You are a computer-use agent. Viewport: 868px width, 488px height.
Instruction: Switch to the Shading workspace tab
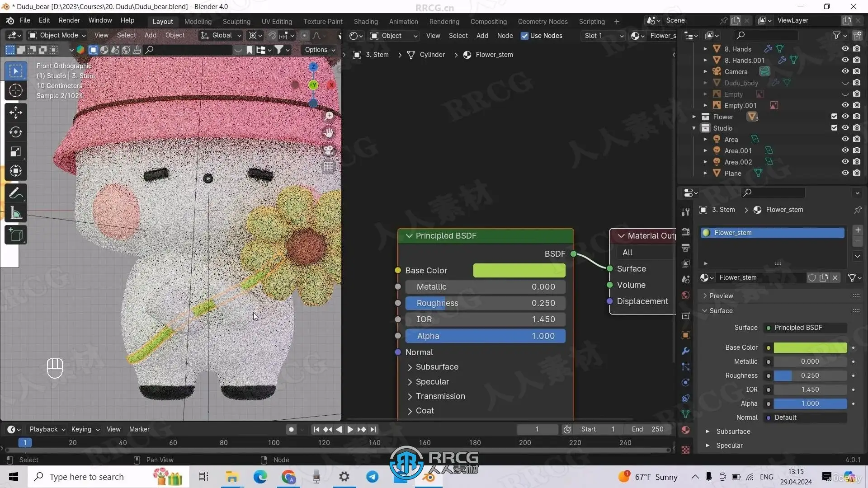[x=365, y=21]
